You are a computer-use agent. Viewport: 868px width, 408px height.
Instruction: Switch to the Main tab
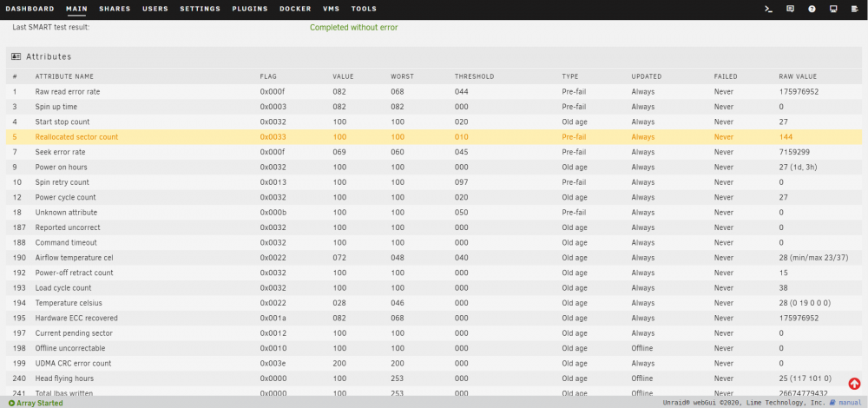pos(76,9)
